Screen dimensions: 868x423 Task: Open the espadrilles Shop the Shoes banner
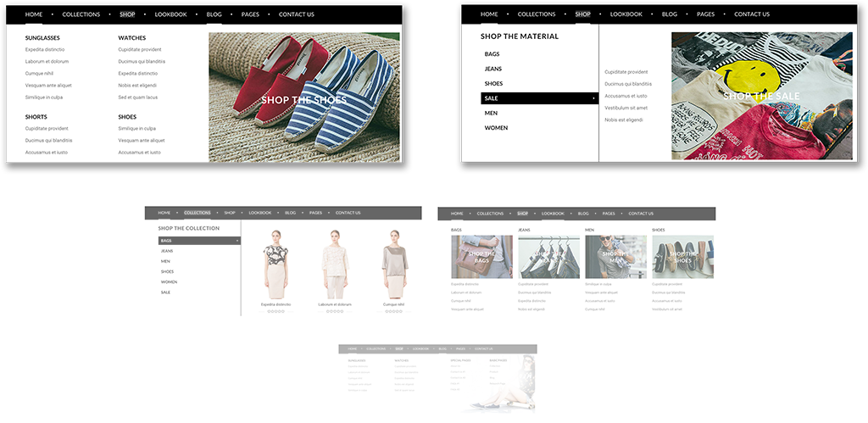(304, 97)
